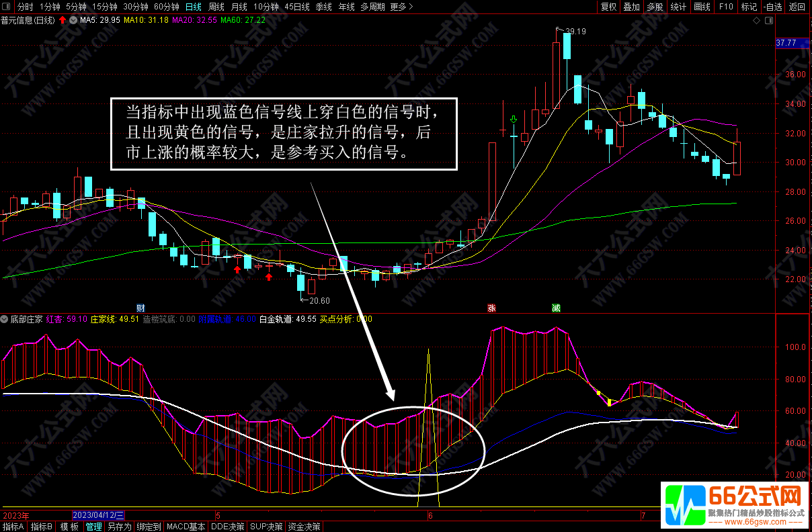Click 绑定到 bind-to tab
The height and width of the screenshot is (532, 812).
click(x=149, y=527)
